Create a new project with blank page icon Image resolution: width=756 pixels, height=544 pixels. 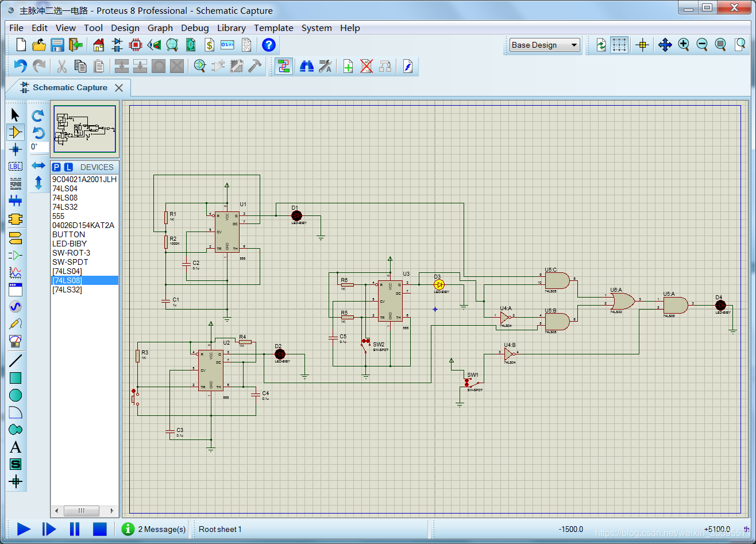21,45
